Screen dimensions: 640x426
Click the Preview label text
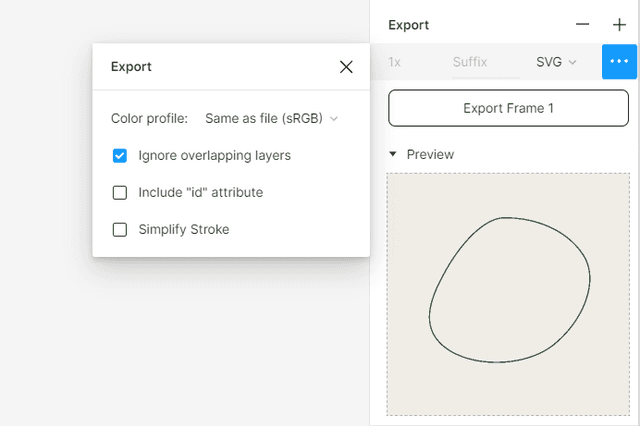point(430,154)
